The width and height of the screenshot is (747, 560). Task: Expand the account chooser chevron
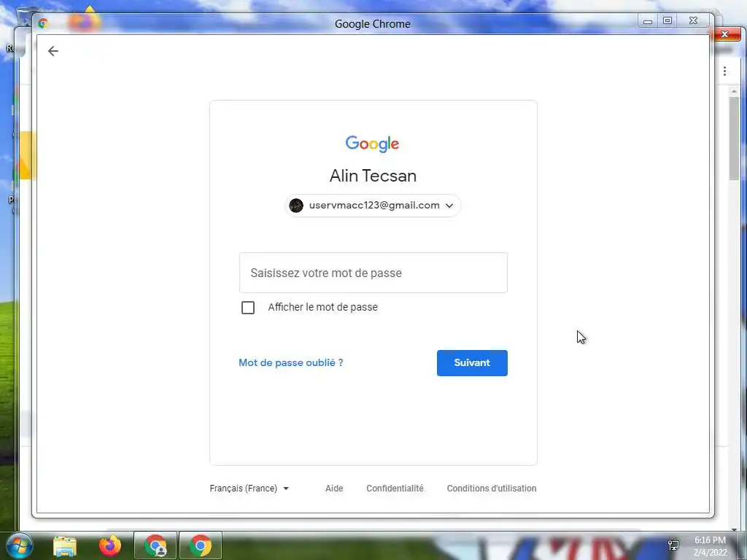point(449,206)
